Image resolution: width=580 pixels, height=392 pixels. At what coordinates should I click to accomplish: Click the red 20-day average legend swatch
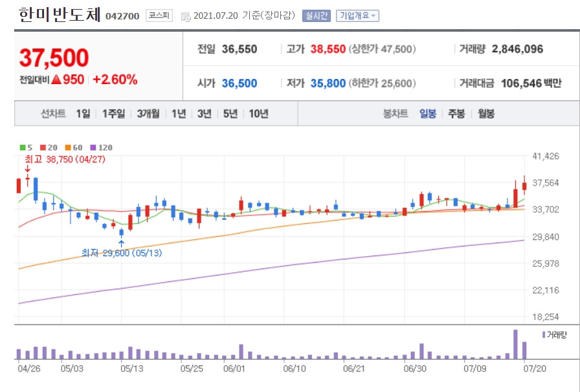click(43, 147)
